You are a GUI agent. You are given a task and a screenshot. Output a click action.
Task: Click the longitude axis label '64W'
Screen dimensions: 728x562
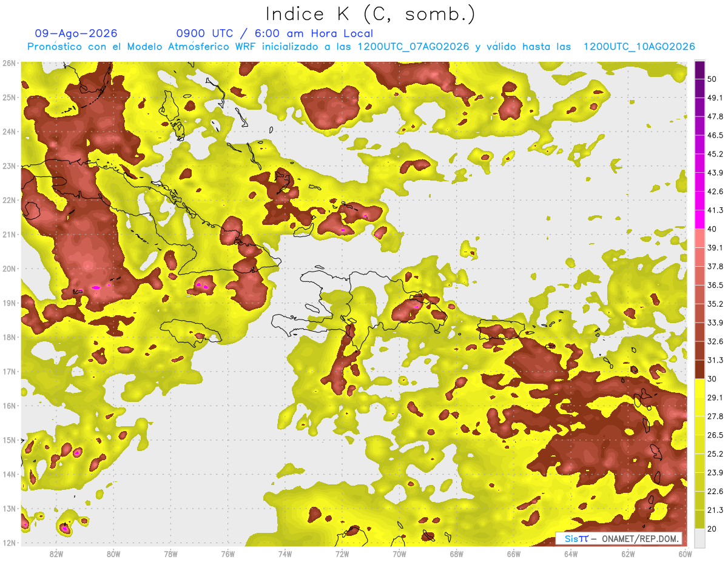tap(571, 554)
